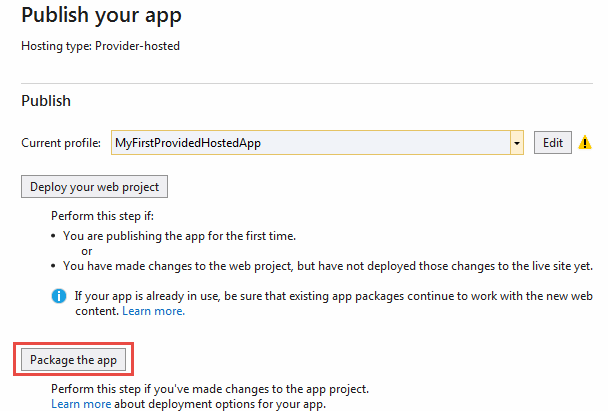Viewport: 608px width, 411px height.
Task: Click the blue information icon
Action: 60,296
